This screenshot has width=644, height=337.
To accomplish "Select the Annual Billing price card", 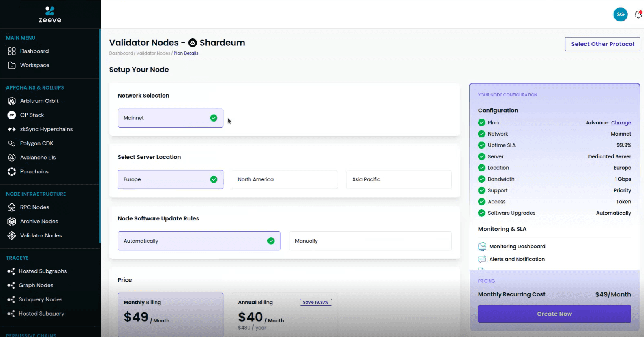I will pos(285,315).
